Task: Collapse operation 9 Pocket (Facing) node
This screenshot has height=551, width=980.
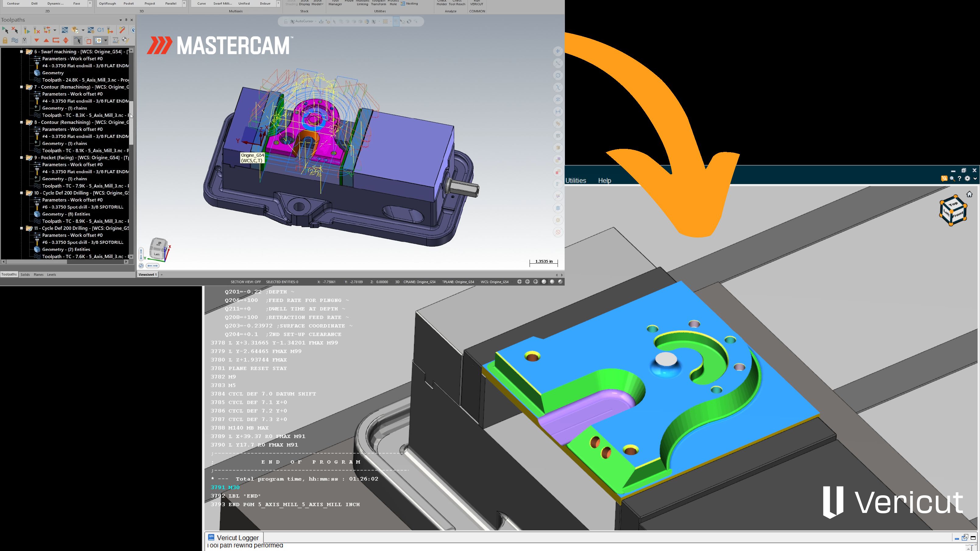Action: tap(22, 157)
